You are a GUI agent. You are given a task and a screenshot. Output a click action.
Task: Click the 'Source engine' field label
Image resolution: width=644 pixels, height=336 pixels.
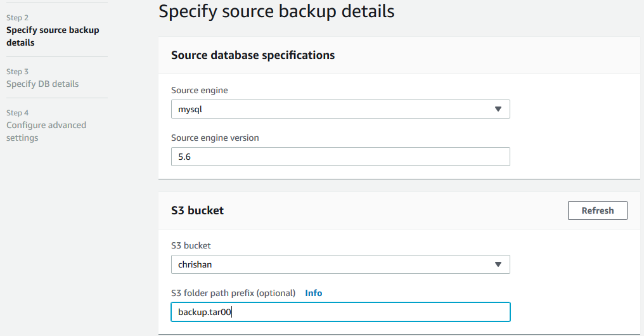pyautogui.click(x=199, y=90)
